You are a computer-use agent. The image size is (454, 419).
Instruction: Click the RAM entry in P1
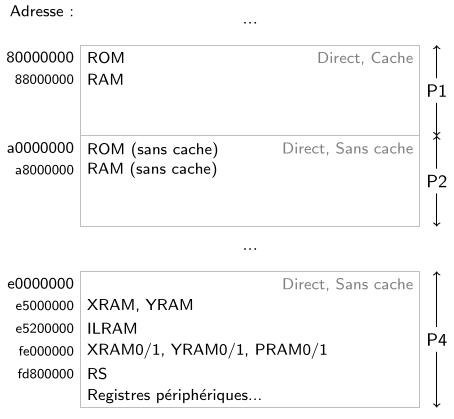tap(105, 80)
